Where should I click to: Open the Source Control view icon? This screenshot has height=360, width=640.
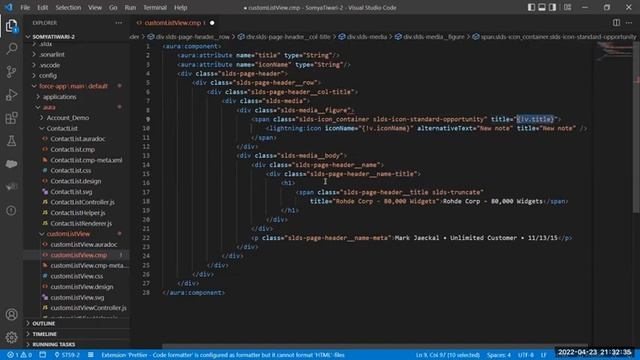point(11,72)
